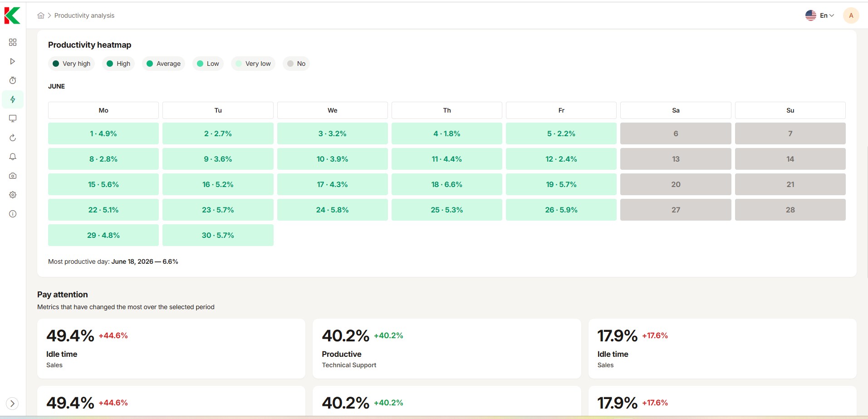Click the We column header

pyautogui.click(x=333, y=110)
